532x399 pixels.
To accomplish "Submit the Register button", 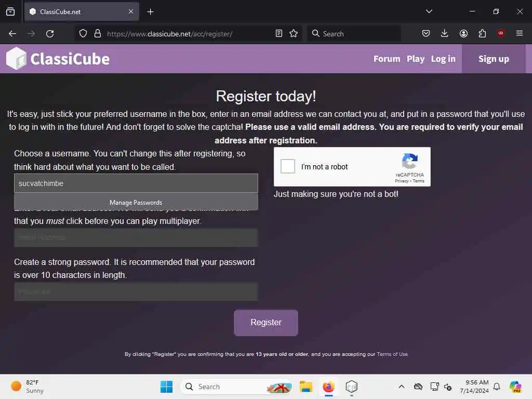I will coord(266,323).
